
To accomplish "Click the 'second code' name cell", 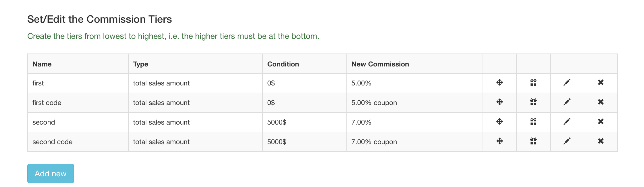I will pos(53,142).
